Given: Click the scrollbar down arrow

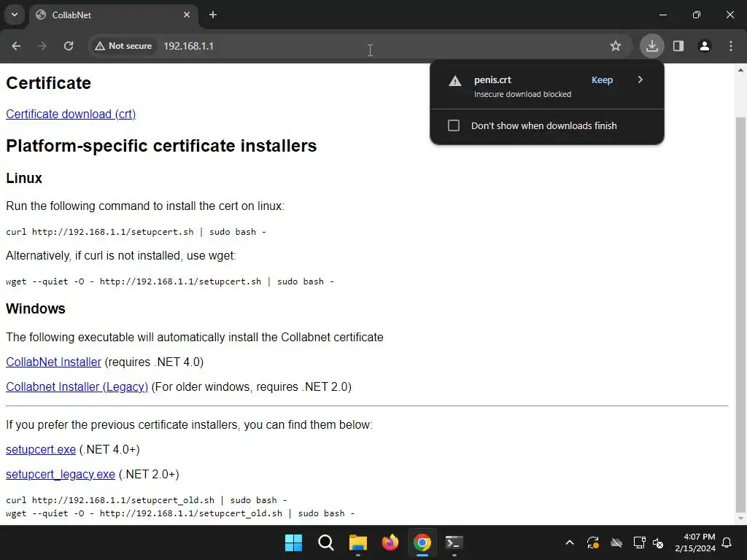Looking at the screenshot, I should click(x=740, y=518).
